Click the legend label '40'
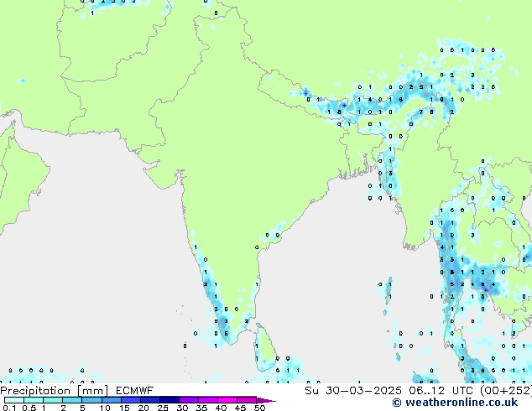Screen dimensions: 532x411 click(x=221, y=408)
